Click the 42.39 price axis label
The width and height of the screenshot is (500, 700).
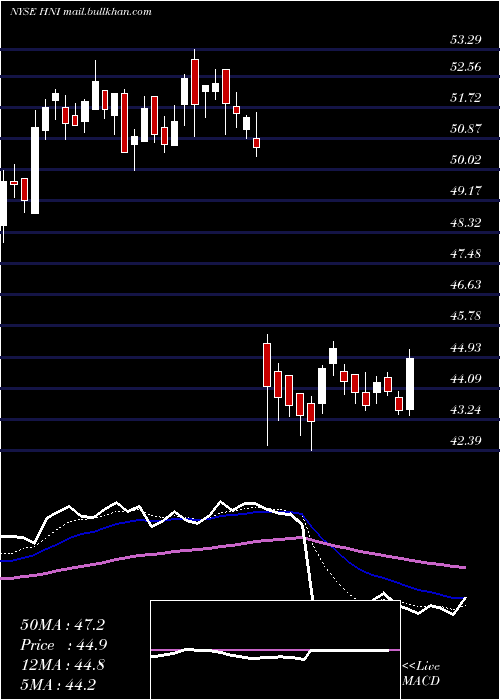466,441
